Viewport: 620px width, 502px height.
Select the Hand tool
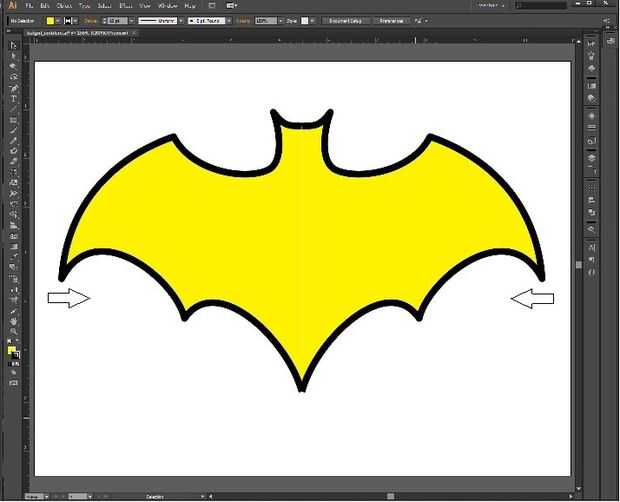13,321
